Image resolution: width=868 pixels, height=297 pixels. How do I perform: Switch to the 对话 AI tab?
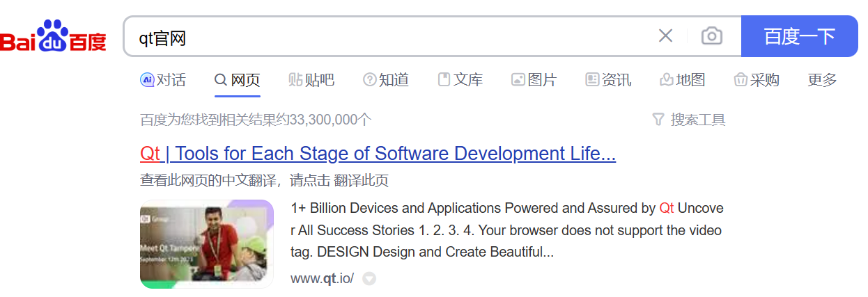click(163, 80)
